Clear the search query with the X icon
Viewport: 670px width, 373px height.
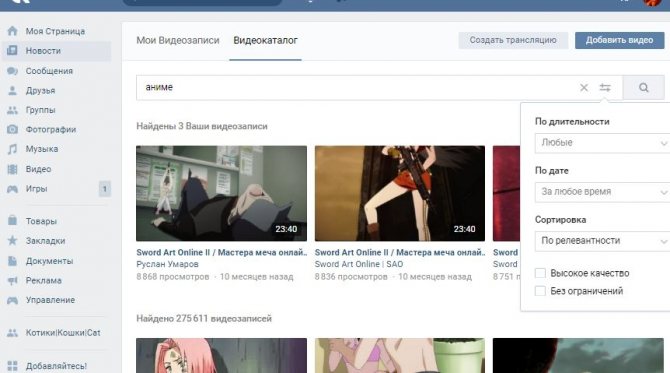coord(584,88)
